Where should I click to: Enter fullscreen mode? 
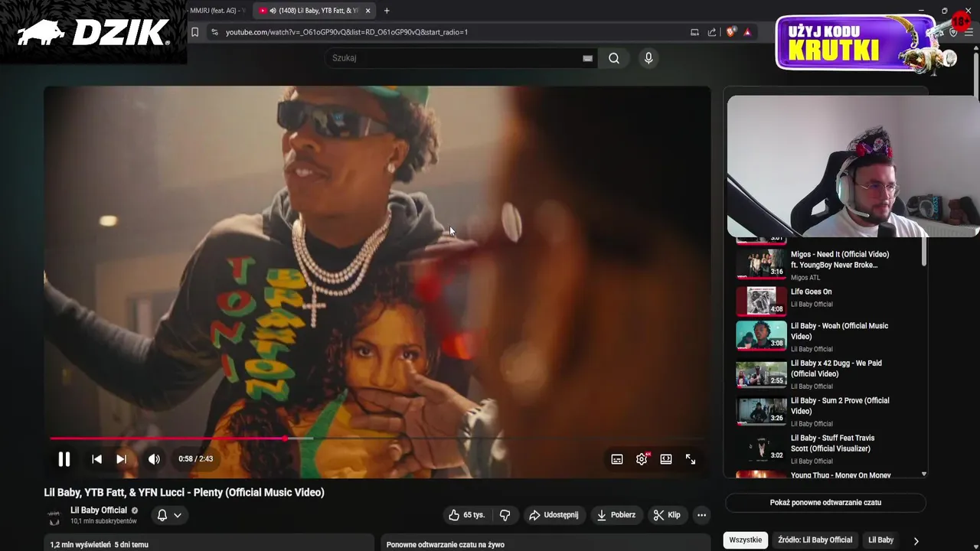(691, 459)
